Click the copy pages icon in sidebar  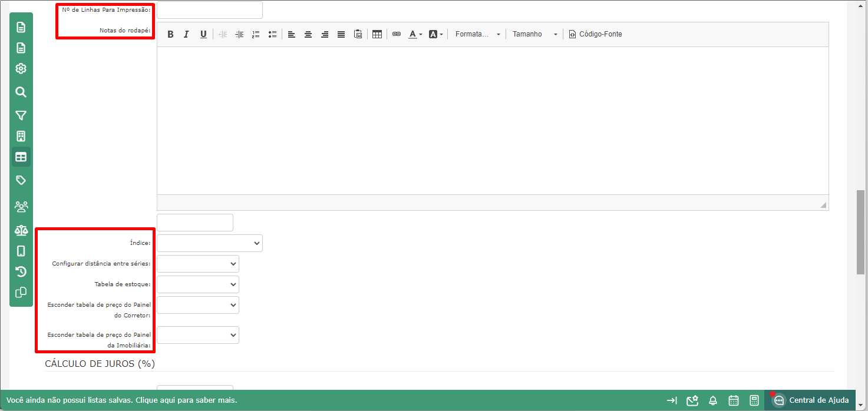tap(21, 292)
